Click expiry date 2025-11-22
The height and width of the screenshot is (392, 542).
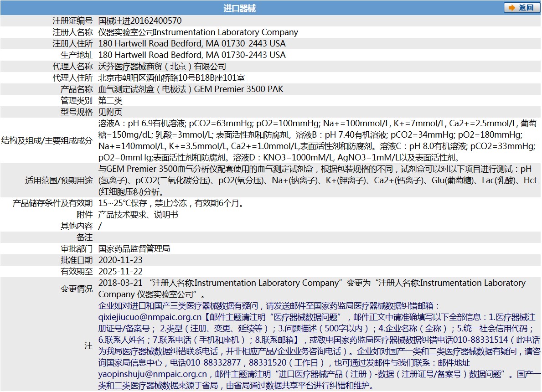(120, 272)
